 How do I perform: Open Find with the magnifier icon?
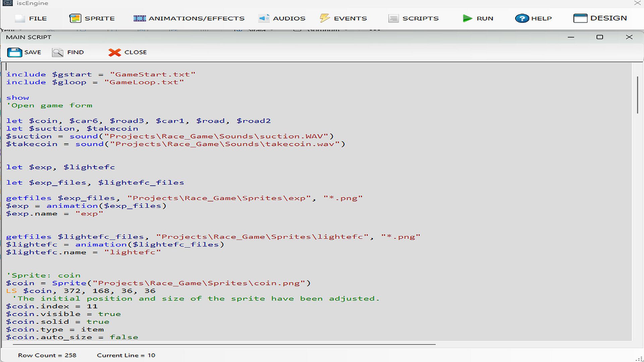[58, 52]
